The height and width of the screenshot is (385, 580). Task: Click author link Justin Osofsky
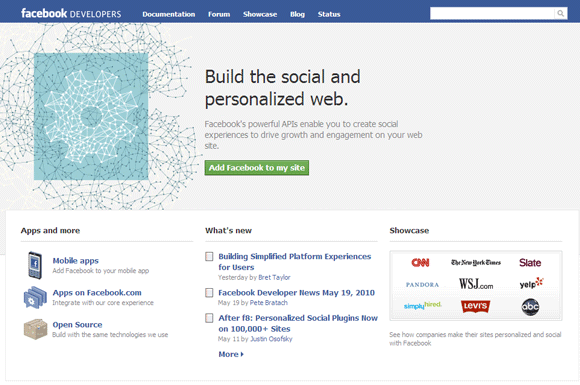tap(271, 339)
